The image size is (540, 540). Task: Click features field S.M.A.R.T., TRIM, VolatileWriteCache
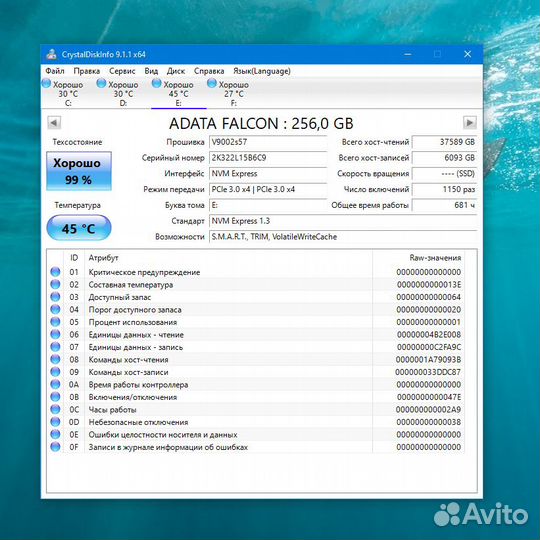coord(343,237)
